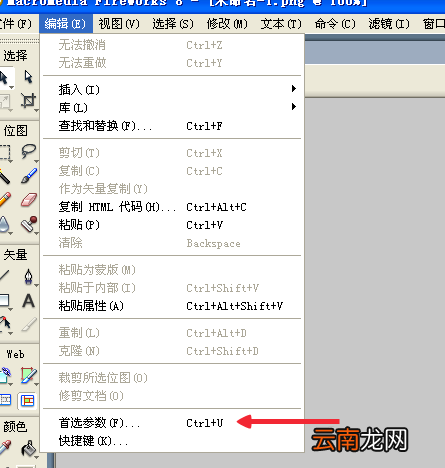
Task: Click the disabled 修剪文档(O) entry
Action: (x=172, y=396)
